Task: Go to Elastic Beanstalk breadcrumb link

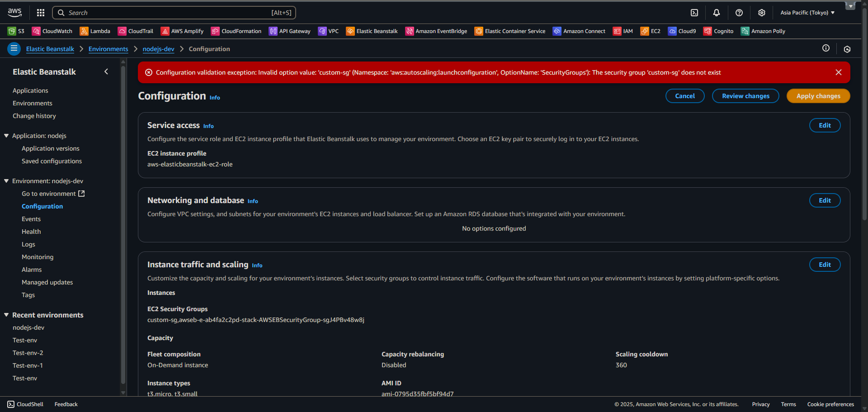Action: [x=50, y=49]
